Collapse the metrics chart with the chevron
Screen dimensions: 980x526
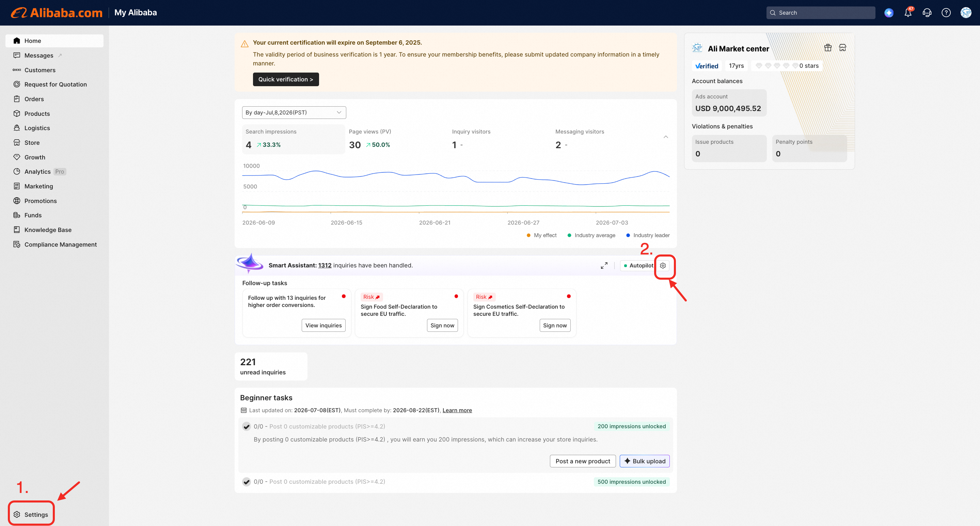coord(666,137)
